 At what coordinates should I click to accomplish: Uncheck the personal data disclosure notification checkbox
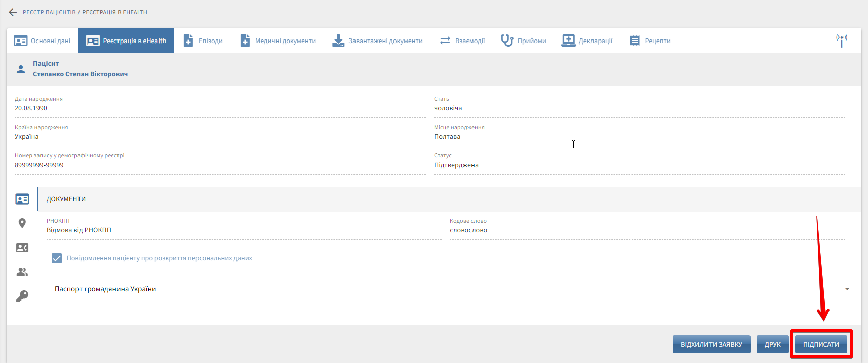pos(57,258)
